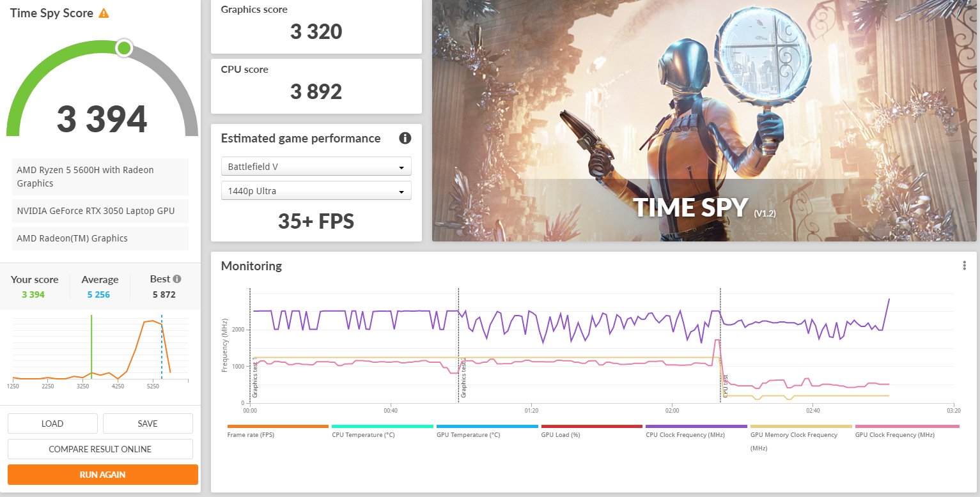
Task: Open the Battlefield V game dropdown
Action: [x=316, y=167]
